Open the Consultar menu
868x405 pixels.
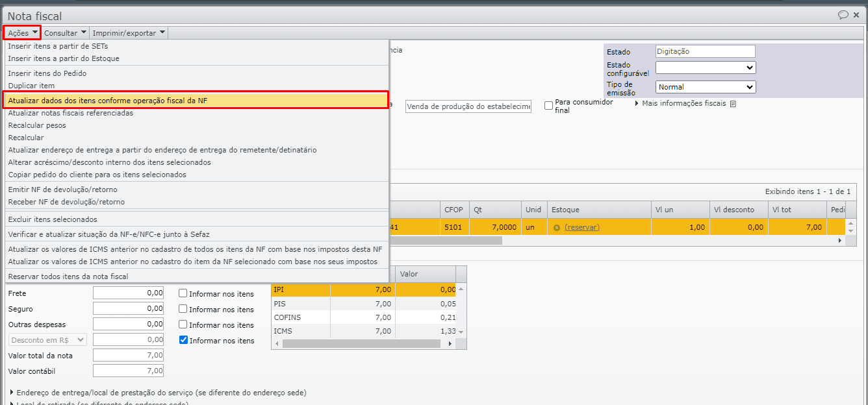click(65, 32)
